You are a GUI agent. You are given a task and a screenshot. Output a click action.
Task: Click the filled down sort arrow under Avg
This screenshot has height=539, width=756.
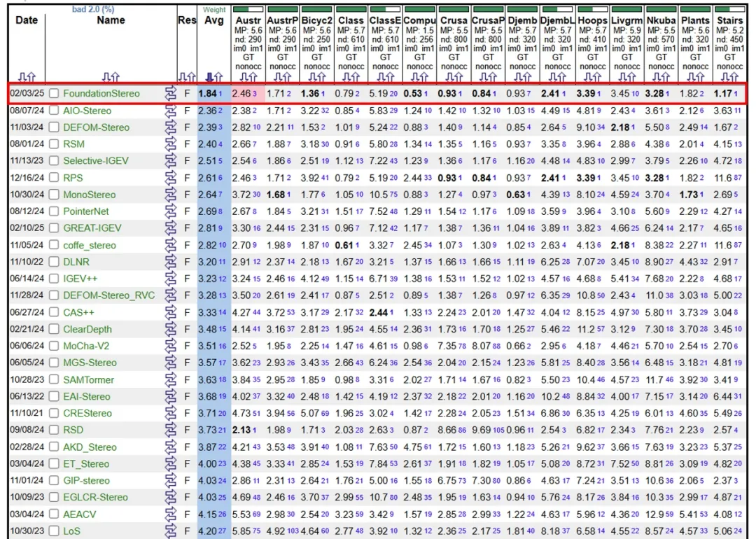click(209, 77)
